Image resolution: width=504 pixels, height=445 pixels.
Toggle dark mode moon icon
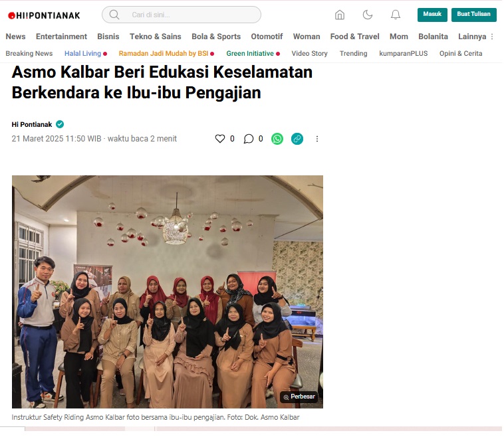(x=368, y=15)
